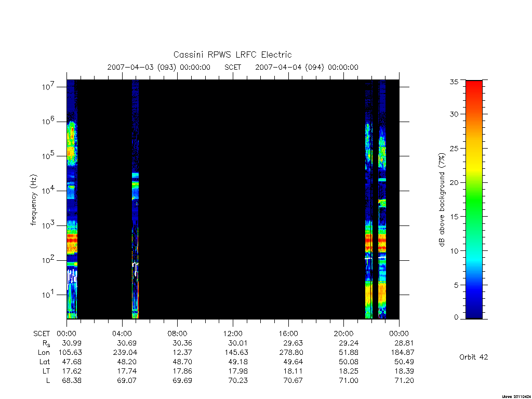Screen dimensions: 532x399
Task: Click the L value '69.69'
Action: (x=182, y=380)
